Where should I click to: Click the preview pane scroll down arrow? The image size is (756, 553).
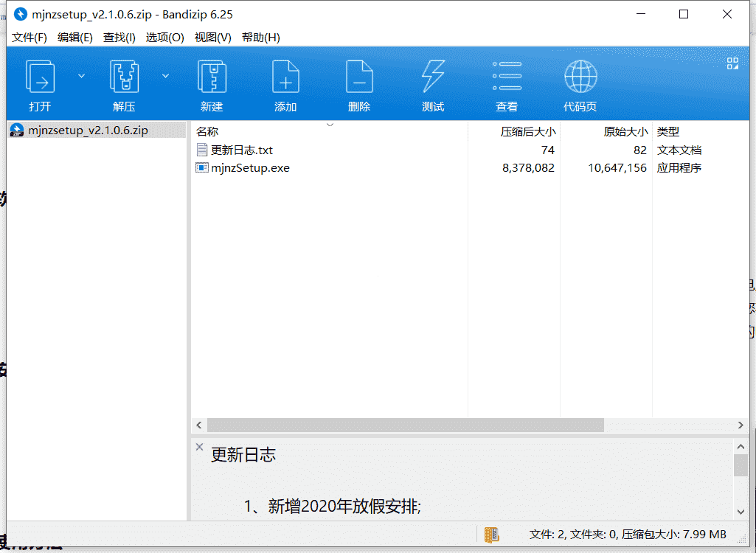click(x=741, y=512)
